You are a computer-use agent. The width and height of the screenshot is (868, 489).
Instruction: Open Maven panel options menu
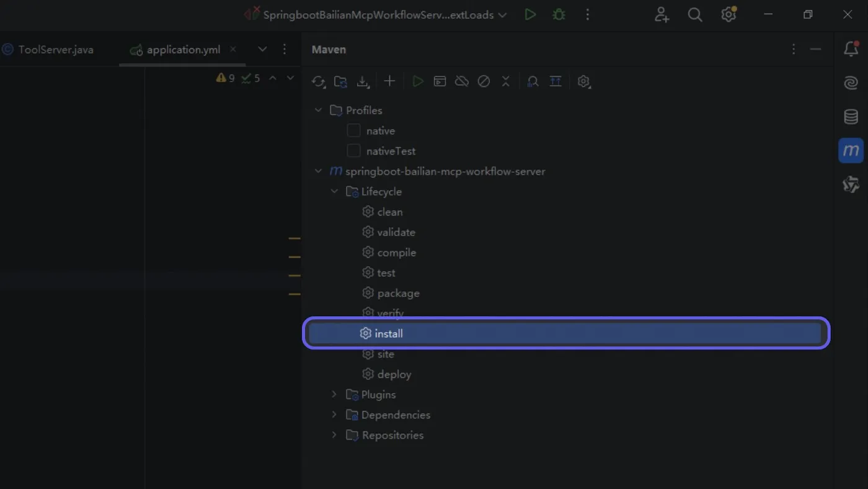[794, 49]
